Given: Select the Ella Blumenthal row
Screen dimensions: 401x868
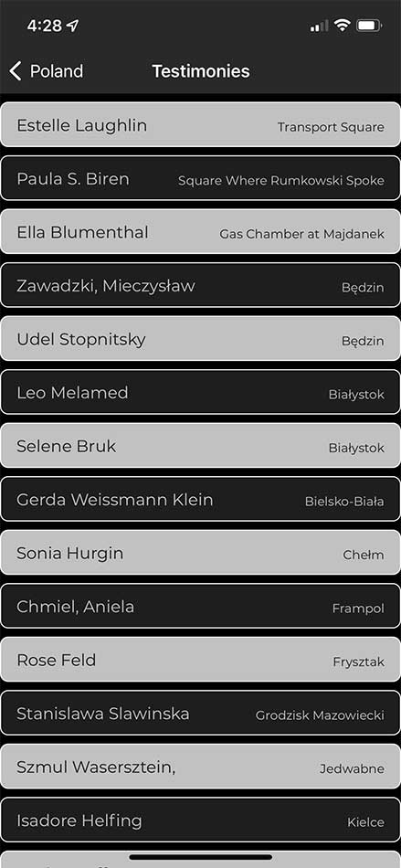Looking at the screenshot, I should click(200, 232).
